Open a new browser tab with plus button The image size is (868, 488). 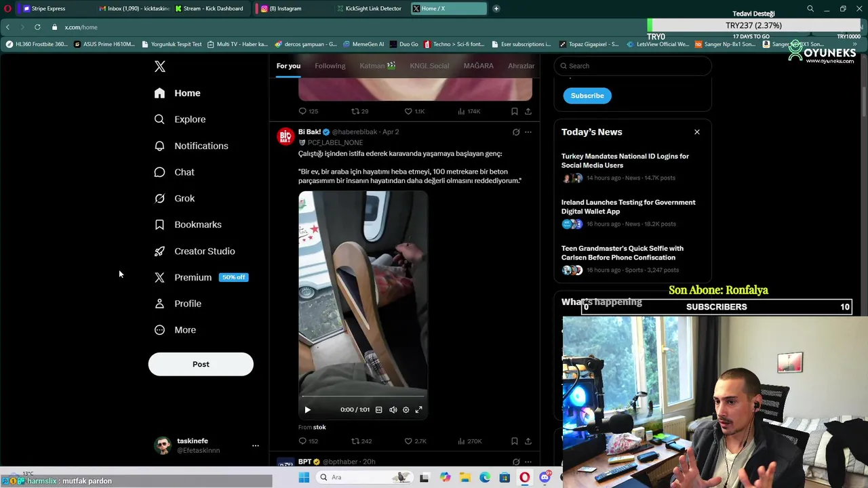(x=496, y=9)
